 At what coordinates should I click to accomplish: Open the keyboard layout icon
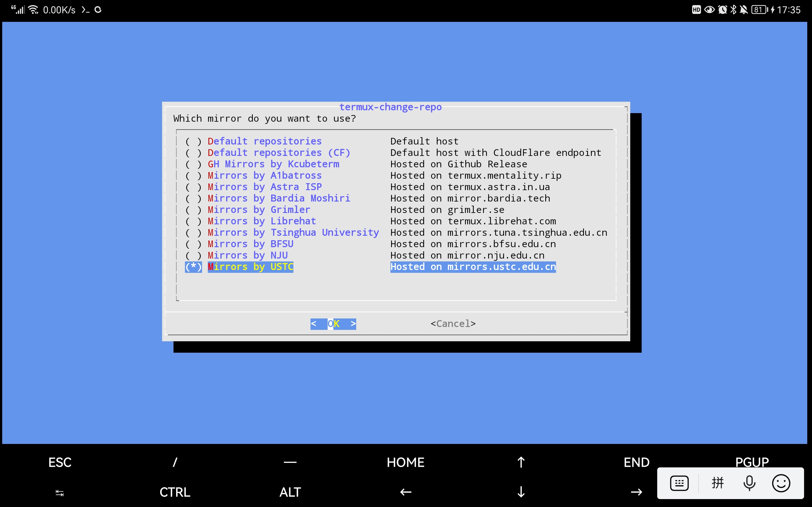[679, 483]
